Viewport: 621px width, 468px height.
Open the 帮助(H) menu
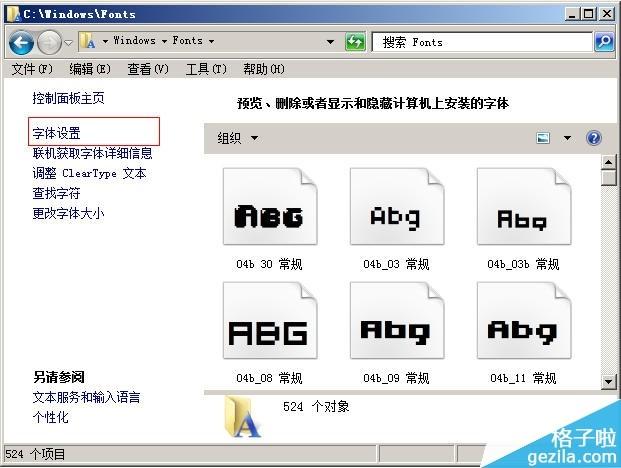264,69
